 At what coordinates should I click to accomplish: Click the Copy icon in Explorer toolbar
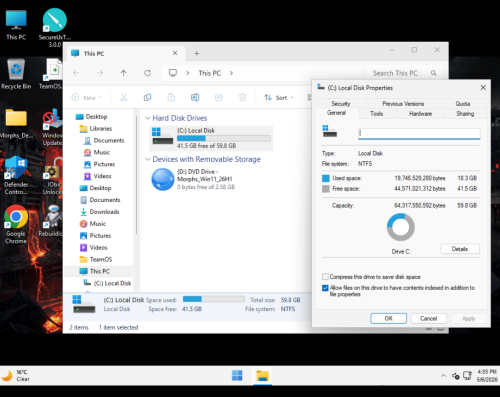click(147, 97)
